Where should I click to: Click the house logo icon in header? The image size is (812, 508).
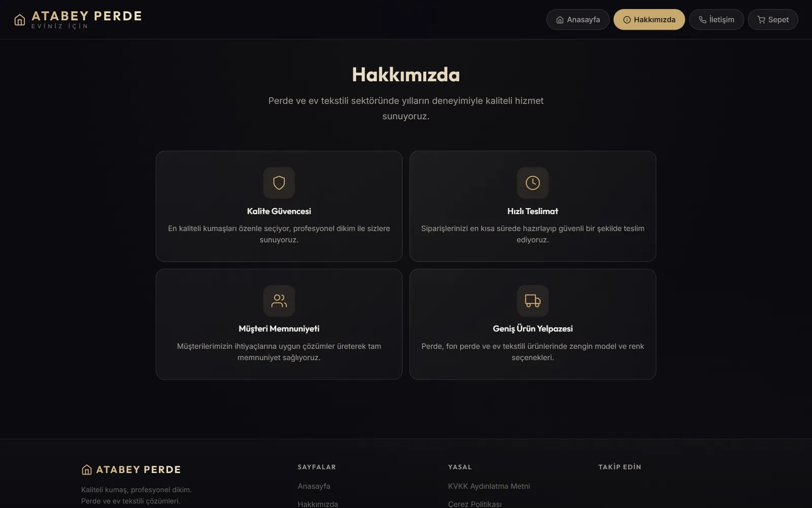20,20
